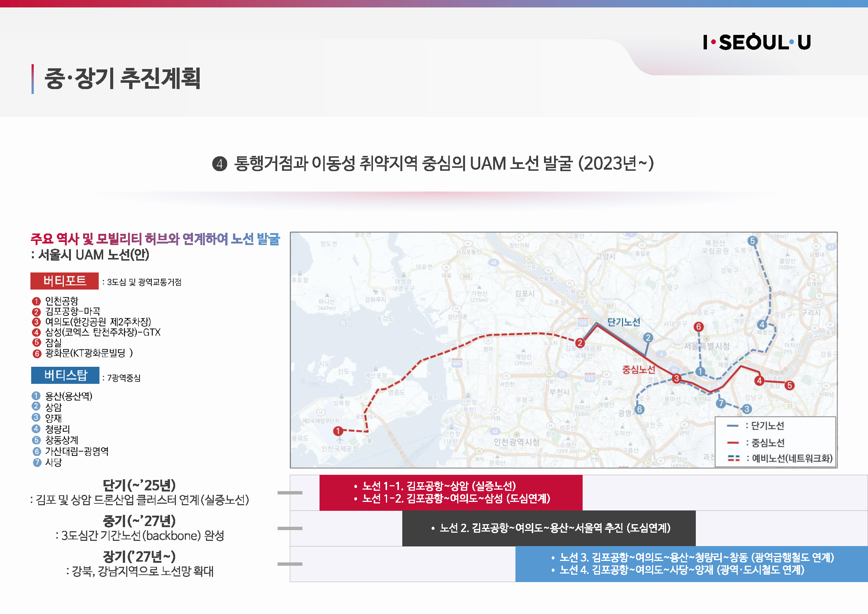
Task: Click the red 버티포트 label box
Action: (x=64, y=281)
